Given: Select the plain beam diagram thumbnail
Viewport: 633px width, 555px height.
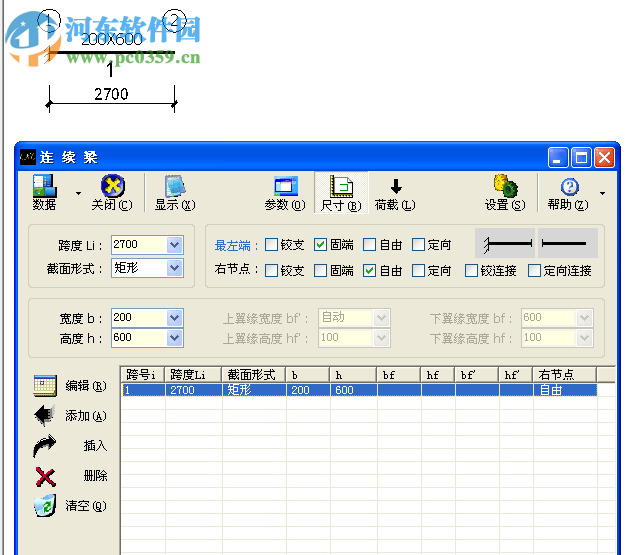Looking at the screenshot, I should pyautogui.click(x=568, y=243).
